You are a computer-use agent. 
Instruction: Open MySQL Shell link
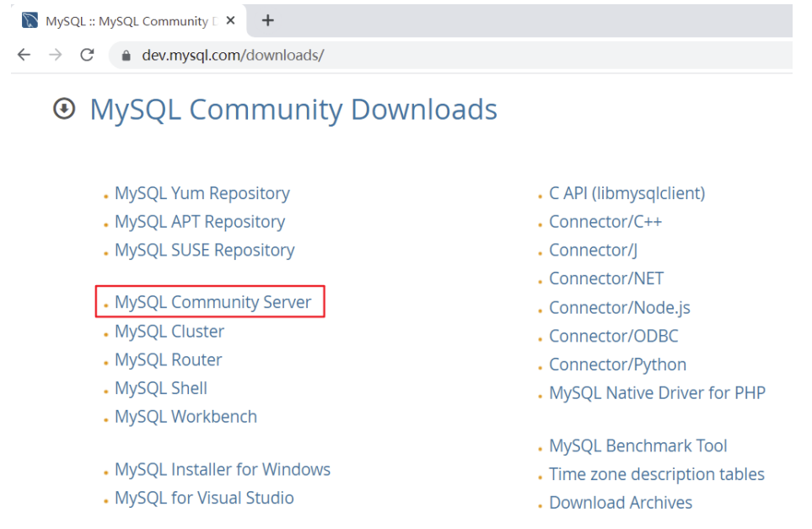coord(161,388)
